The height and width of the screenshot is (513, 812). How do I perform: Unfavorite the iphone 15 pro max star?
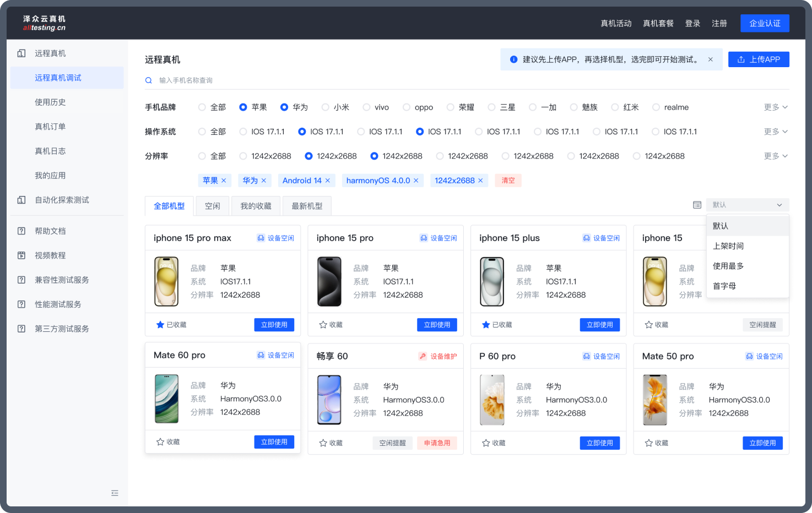160,325
